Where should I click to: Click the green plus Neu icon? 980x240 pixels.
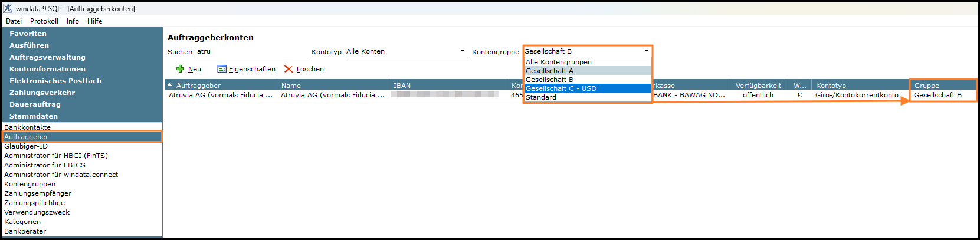[x=181, y=69]
